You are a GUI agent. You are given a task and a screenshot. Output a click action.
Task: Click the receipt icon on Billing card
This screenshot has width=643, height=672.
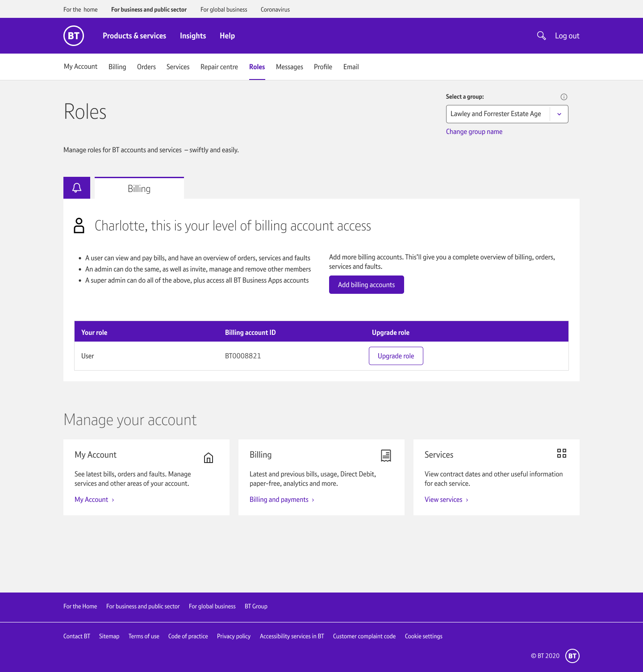click(386, 455)
